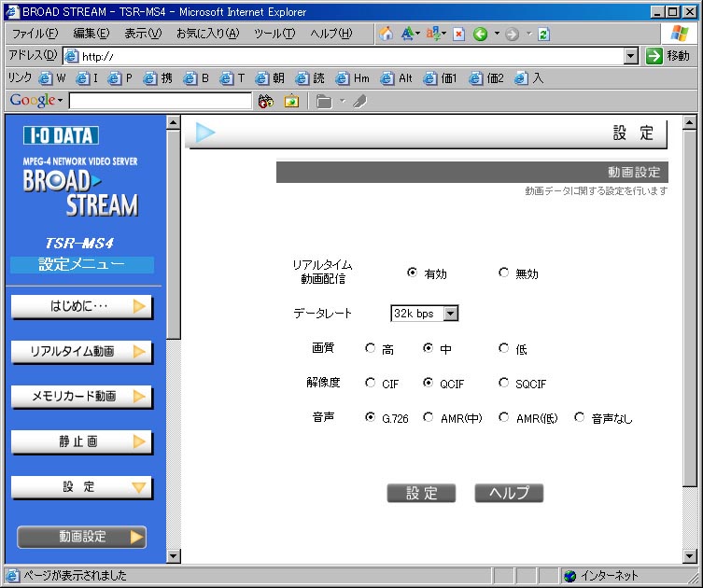Click main page scrollbar down arrow
This screenshot has width=703, height=588.
(x=690, y=556)
